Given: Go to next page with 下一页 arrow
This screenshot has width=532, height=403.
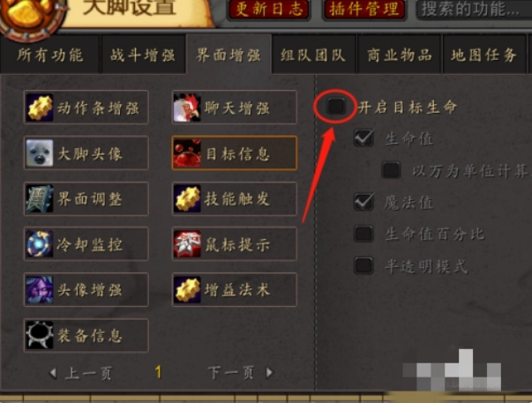Looking at the screenshot, I should tap(269, 372).
